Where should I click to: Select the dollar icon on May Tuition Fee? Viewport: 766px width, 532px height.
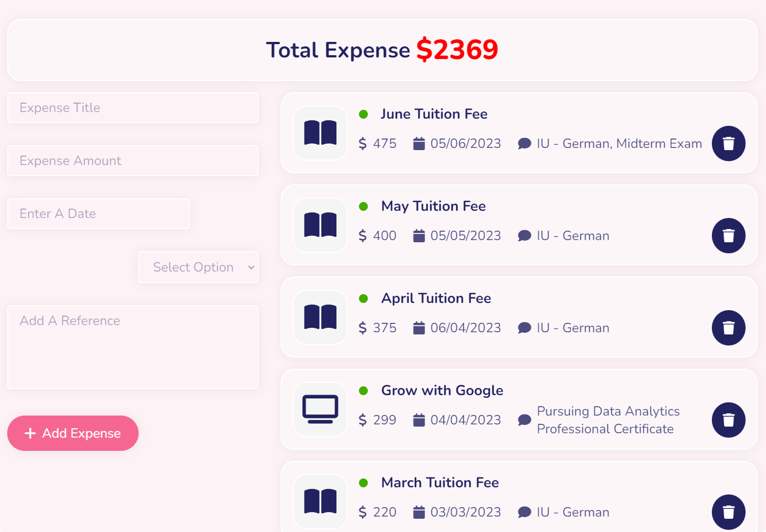(x=362, y=235)
